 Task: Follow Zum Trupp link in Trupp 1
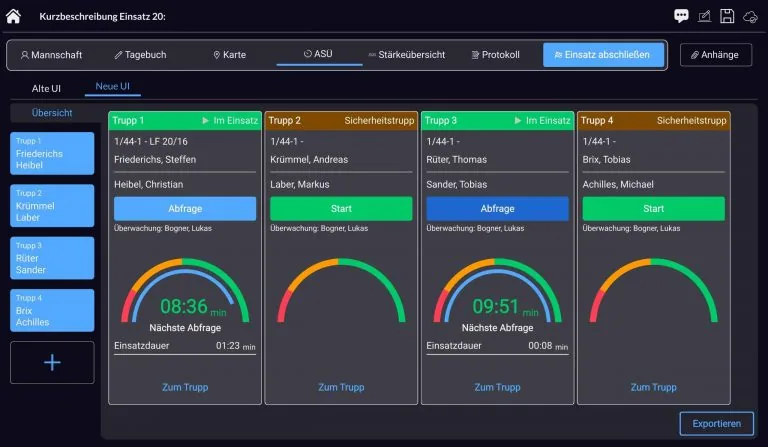click(185, 387)
